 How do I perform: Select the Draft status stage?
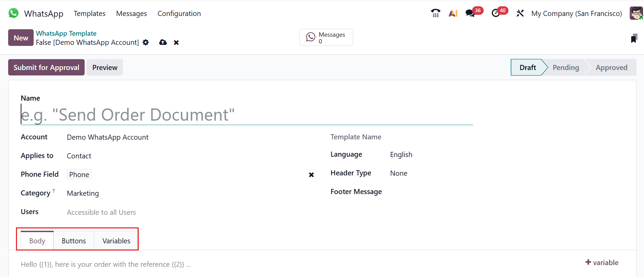[527, 67]
